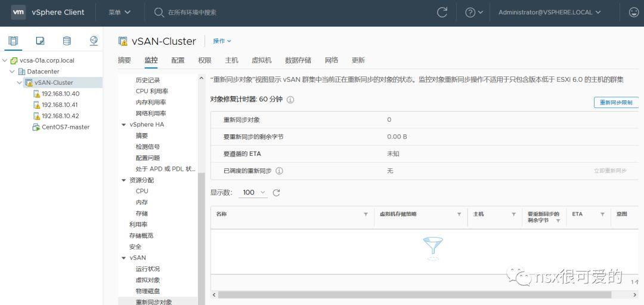Screen dimensions: 644x305
Task: Filter the ETA column
Action: (x=602, y=214)
